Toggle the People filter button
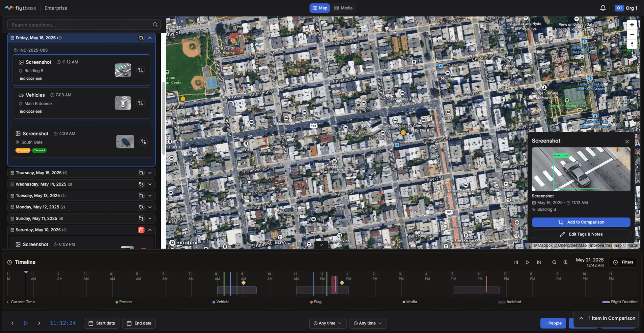 (x=553, y=323)
